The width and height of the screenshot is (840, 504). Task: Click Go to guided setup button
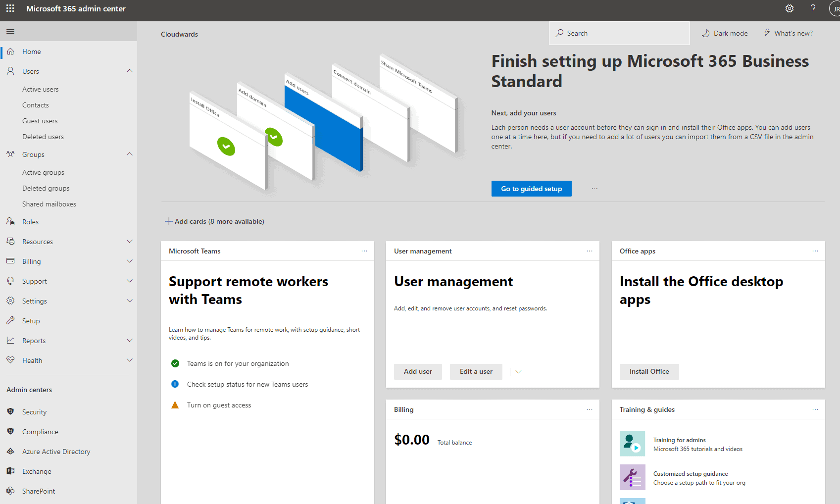click(532, 189)
